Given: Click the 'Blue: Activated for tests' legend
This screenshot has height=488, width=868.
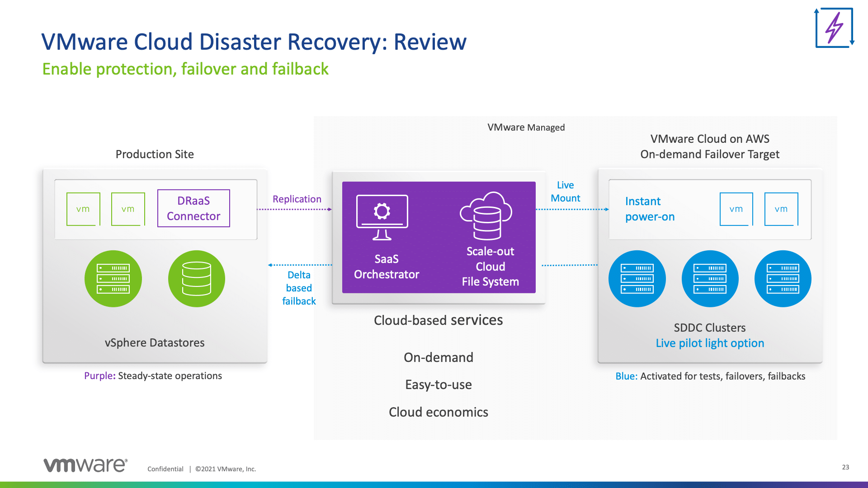Looking at the screenshot, I should (x=710, y=376).
